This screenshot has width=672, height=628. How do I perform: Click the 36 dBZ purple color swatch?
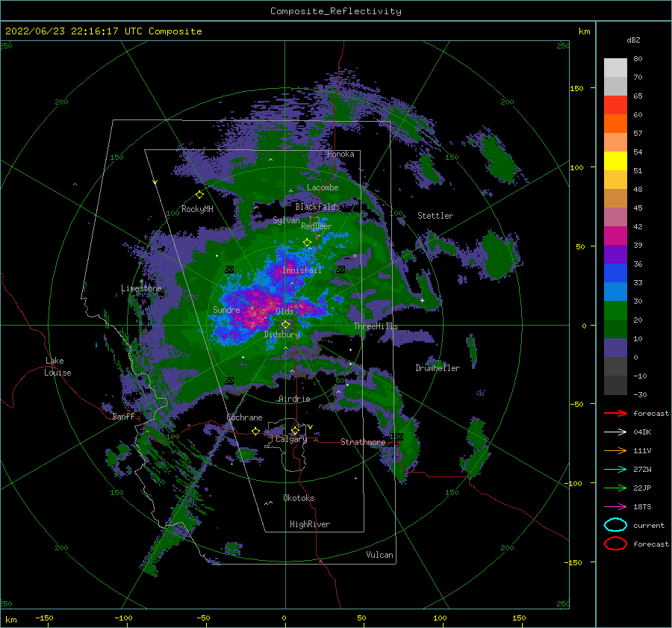click(615, 254)
